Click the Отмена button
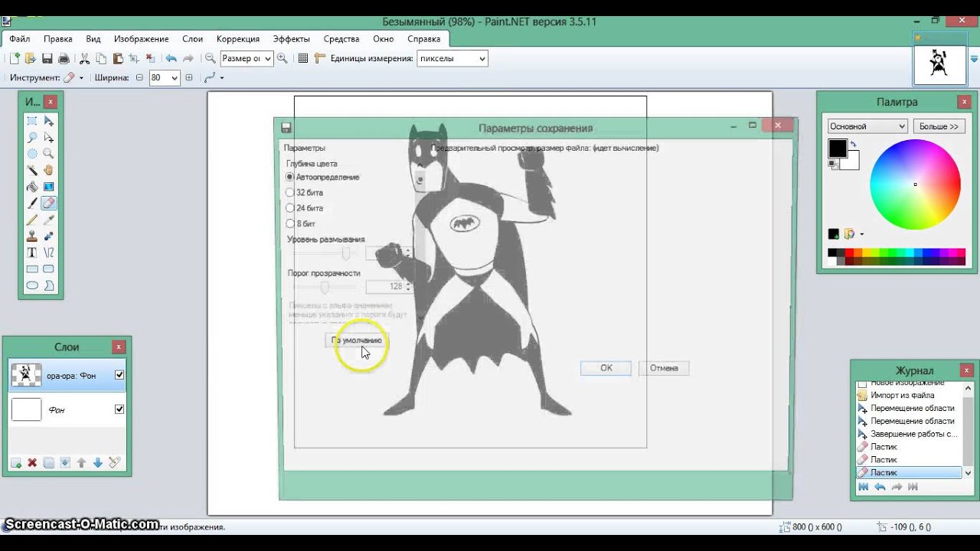Screen dimensions: 980x551 click(x=664, y=368)
